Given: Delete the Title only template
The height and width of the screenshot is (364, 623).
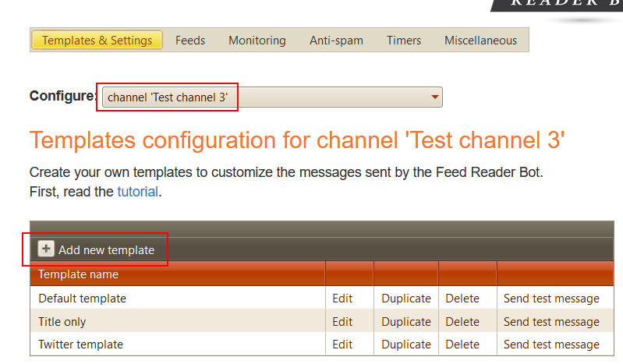Looking at the screenshot, I should point(462,322).
